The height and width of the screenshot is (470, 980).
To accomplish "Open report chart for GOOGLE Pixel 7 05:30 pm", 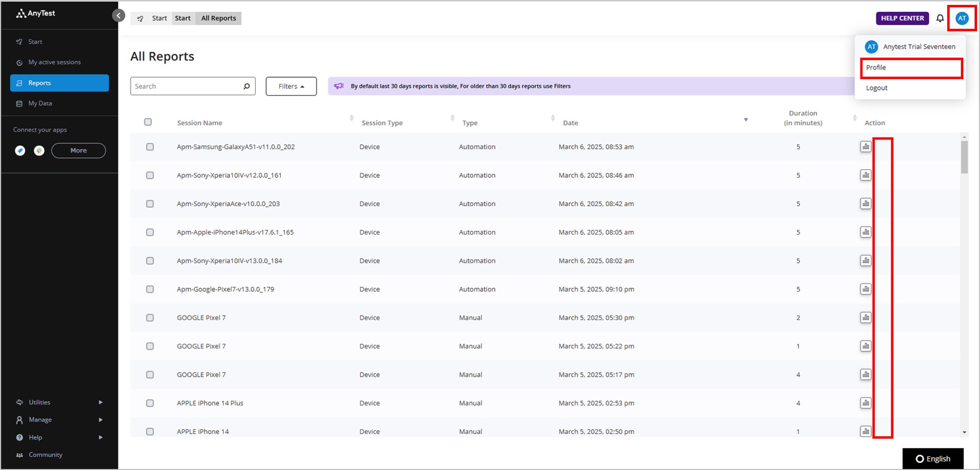I will coord(866,317).
